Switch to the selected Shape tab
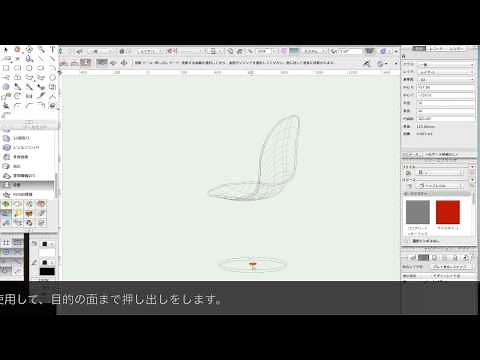 419,49
